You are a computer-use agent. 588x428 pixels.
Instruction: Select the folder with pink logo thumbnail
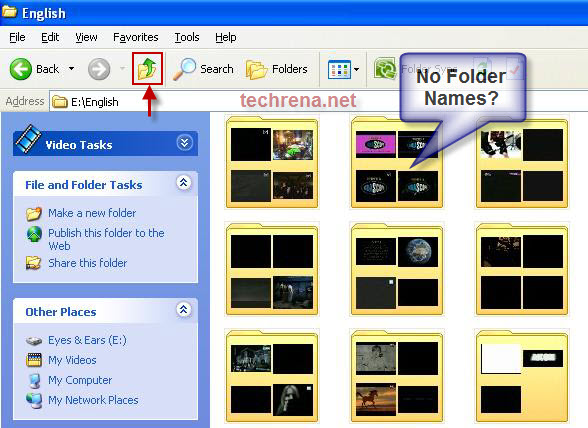coord(397,162)
